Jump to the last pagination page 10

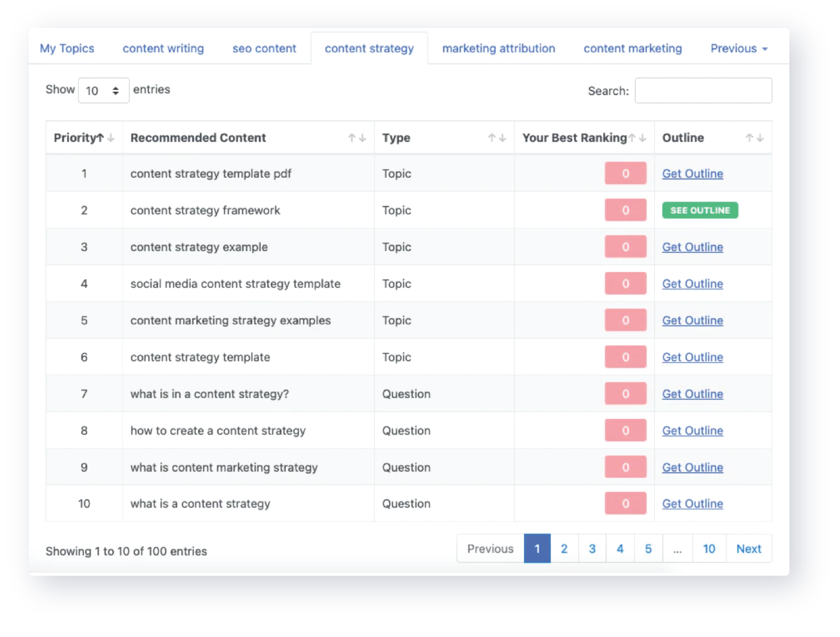pyautogui.click(x=709, y=549)
